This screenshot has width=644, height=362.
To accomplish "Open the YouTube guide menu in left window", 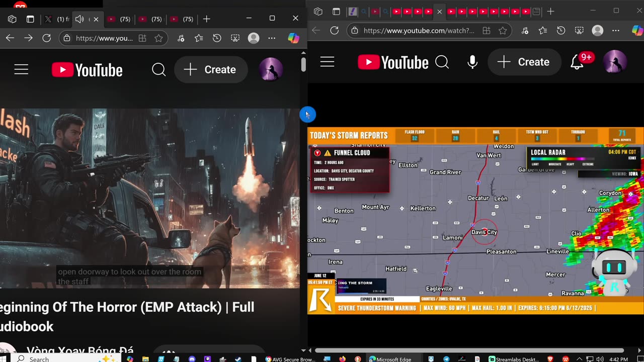I will tap(21, 70).
